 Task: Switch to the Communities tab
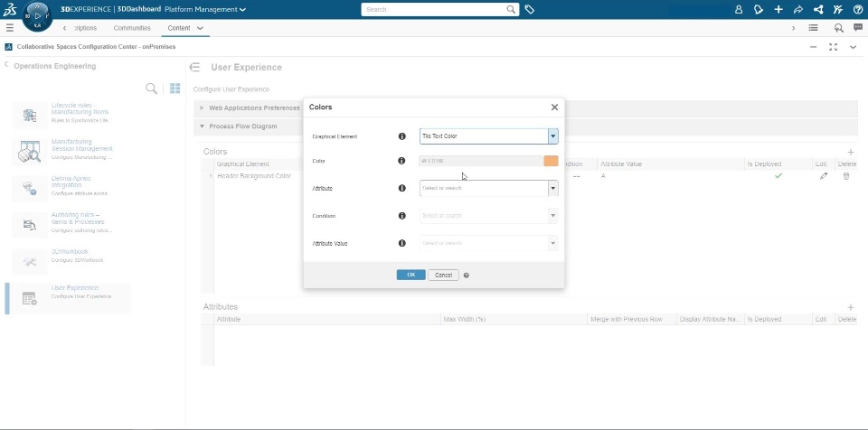(132, 28)
